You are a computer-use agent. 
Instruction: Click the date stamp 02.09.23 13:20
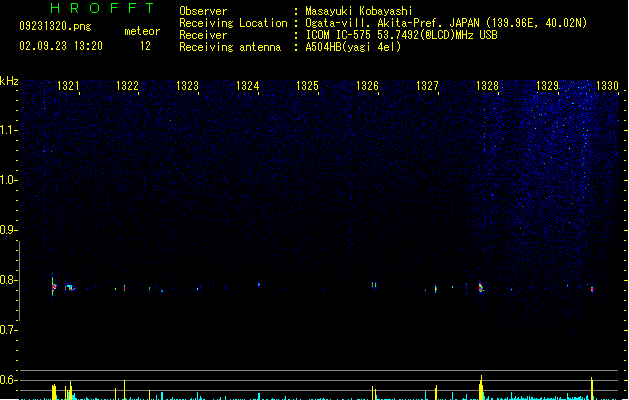[61, 46]
